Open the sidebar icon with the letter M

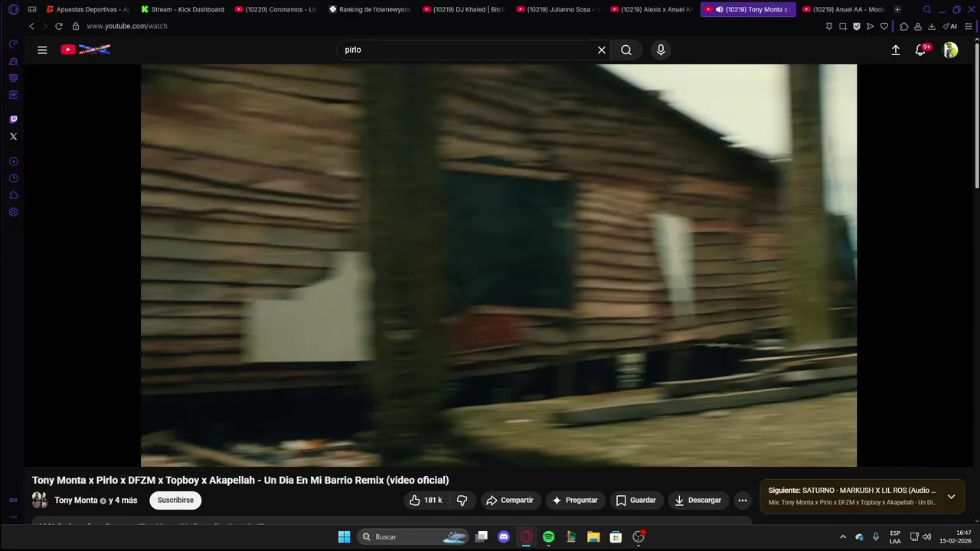click(13, 95)
